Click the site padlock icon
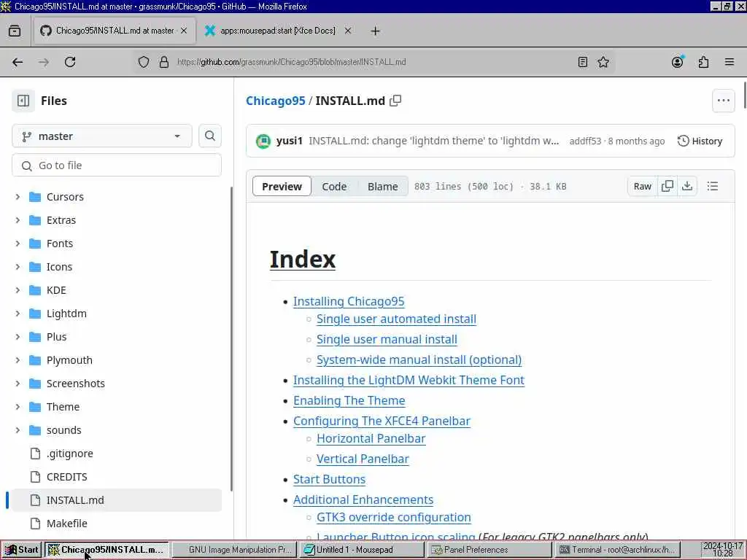The height and width of the screenshot is (560, 747). tap(164, 62)
